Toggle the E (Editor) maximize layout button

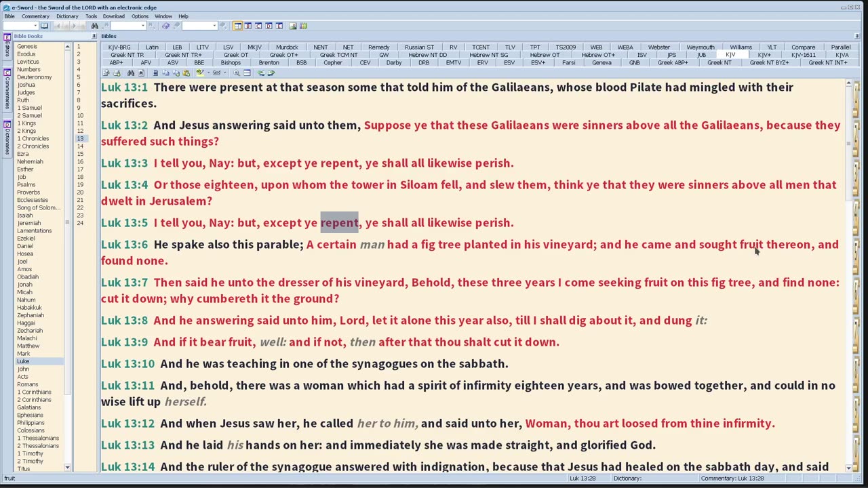pyautogui.click(x=279, y=26)
